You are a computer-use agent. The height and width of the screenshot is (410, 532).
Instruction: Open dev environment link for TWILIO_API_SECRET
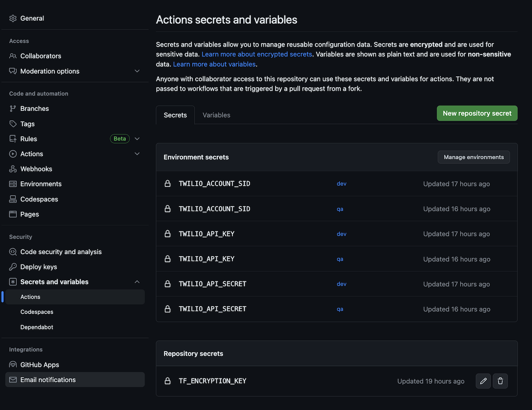(x=342, y=284)
